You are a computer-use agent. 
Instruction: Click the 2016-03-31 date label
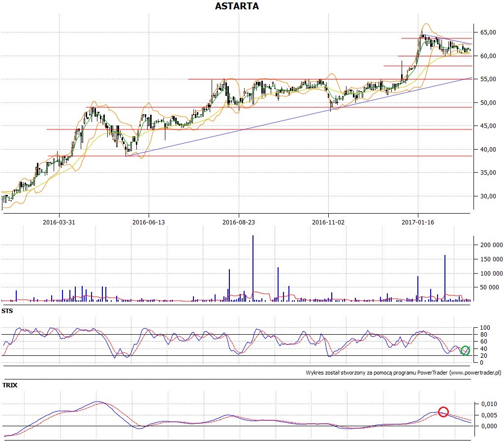coord(59,222)
